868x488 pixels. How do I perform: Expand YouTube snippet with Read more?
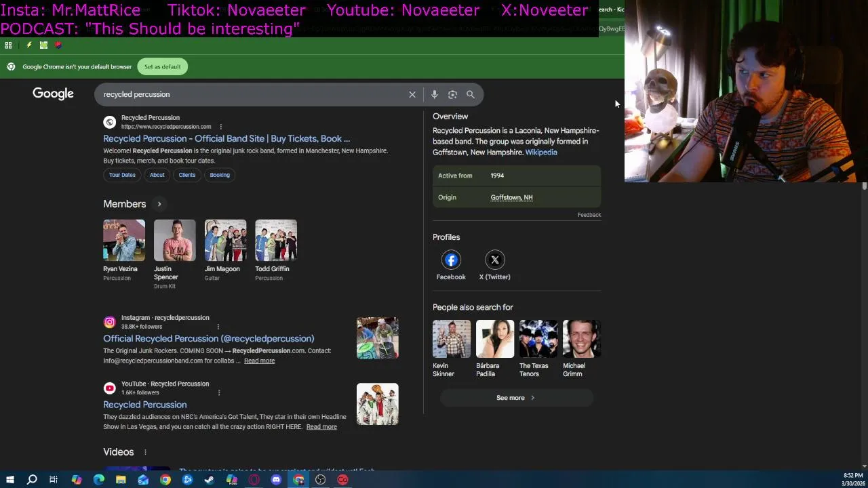coord(321,427)
